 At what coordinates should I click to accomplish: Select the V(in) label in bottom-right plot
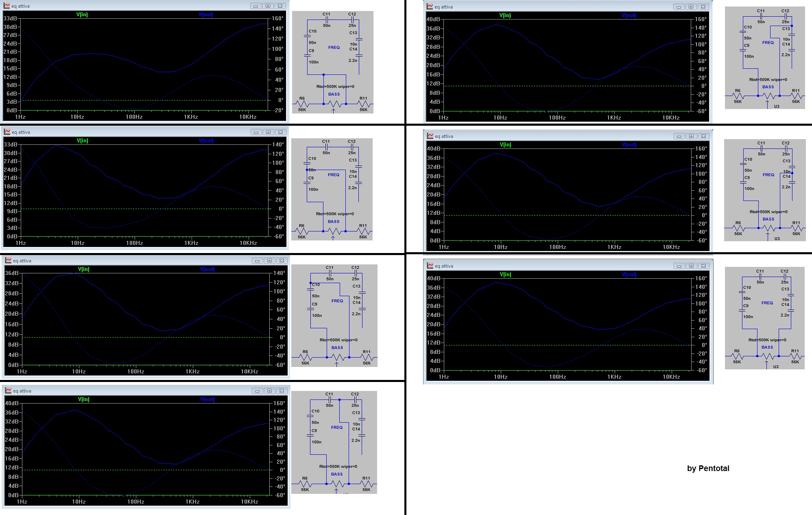click(x=505, y=275)
